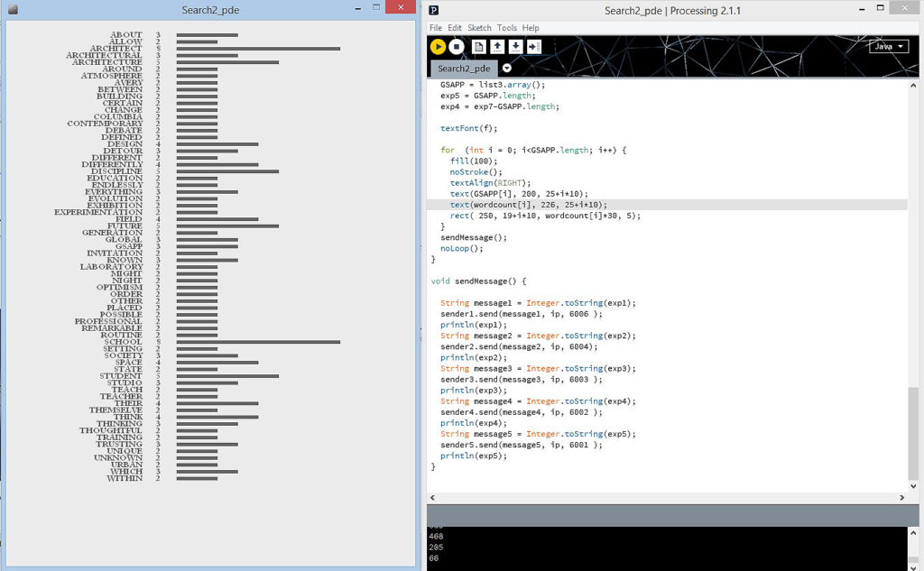Open the File menu
Image resolution: width=924 pixels, height=571 pixels.
[436, 28]
